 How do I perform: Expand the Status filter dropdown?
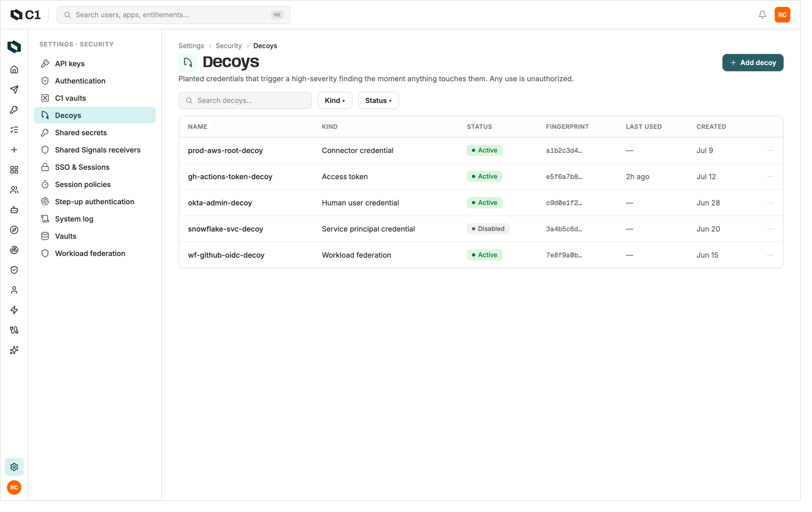pos(378,100)
